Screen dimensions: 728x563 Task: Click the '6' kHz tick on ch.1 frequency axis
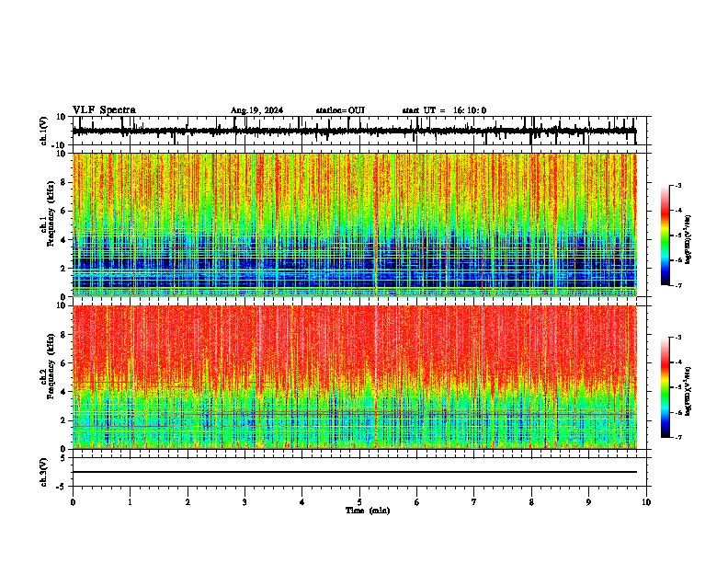[64, 211]
